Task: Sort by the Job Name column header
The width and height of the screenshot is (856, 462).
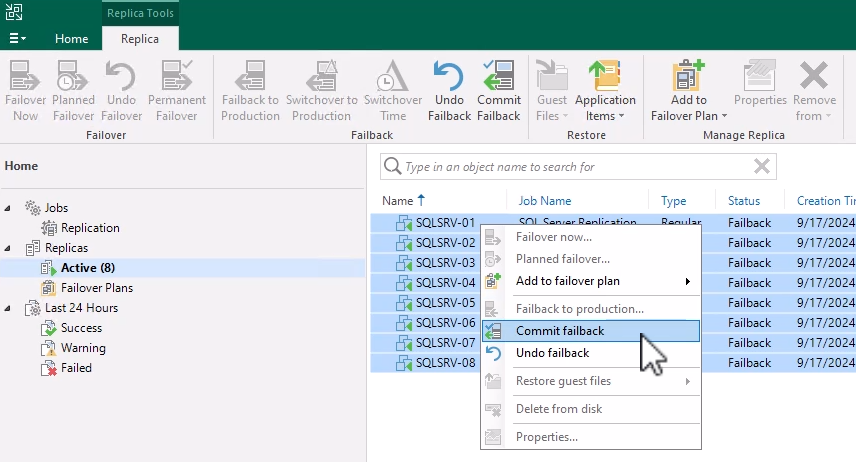Action: (x=545, y=201)
